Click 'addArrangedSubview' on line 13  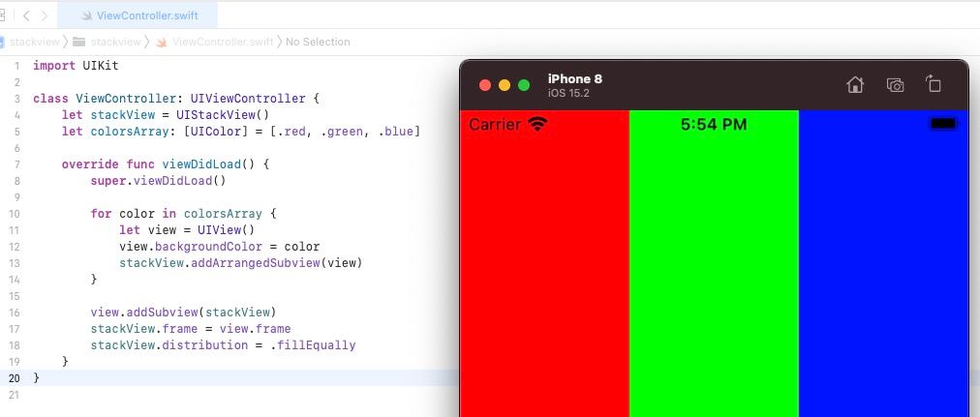coord(255,263)
